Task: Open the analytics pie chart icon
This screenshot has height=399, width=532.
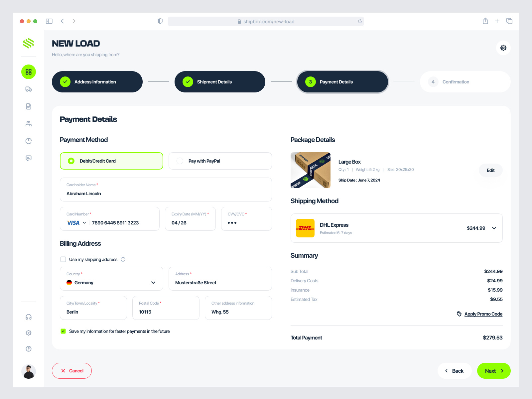Action: (28, 141)
